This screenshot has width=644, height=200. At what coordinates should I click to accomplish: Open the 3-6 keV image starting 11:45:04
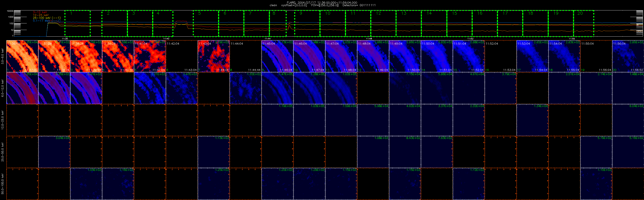(278, 56)
